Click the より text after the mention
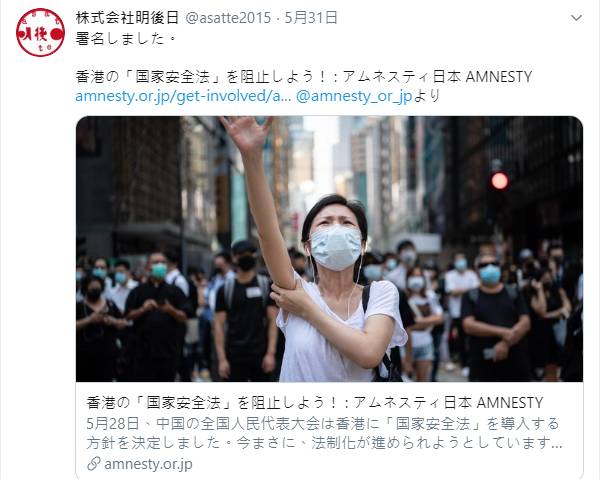The image size is (607, 479). 427,96
